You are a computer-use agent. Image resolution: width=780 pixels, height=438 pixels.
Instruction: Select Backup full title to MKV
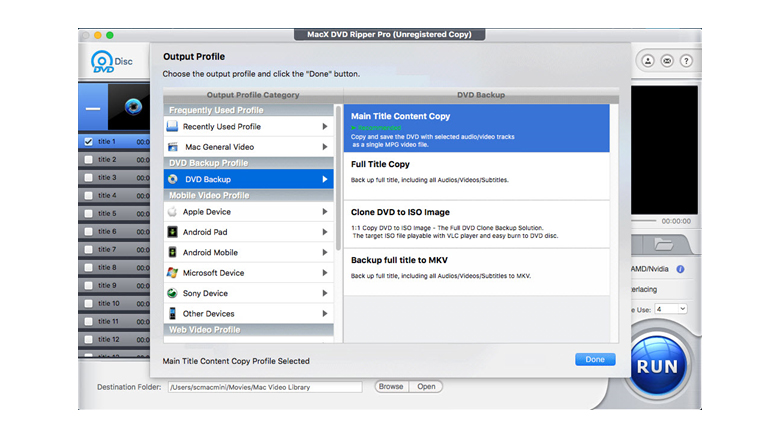click(477, 272)
